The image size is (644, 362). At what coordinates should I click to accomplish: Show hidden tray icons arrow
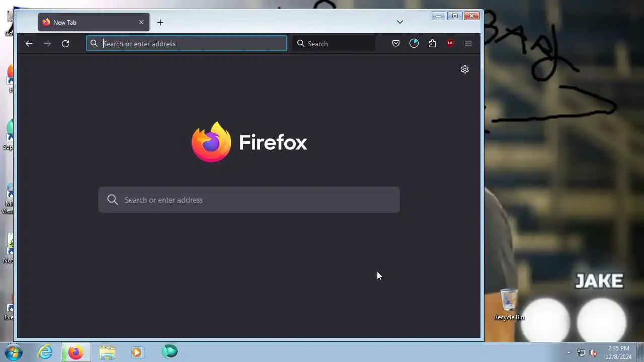point(569,352)
